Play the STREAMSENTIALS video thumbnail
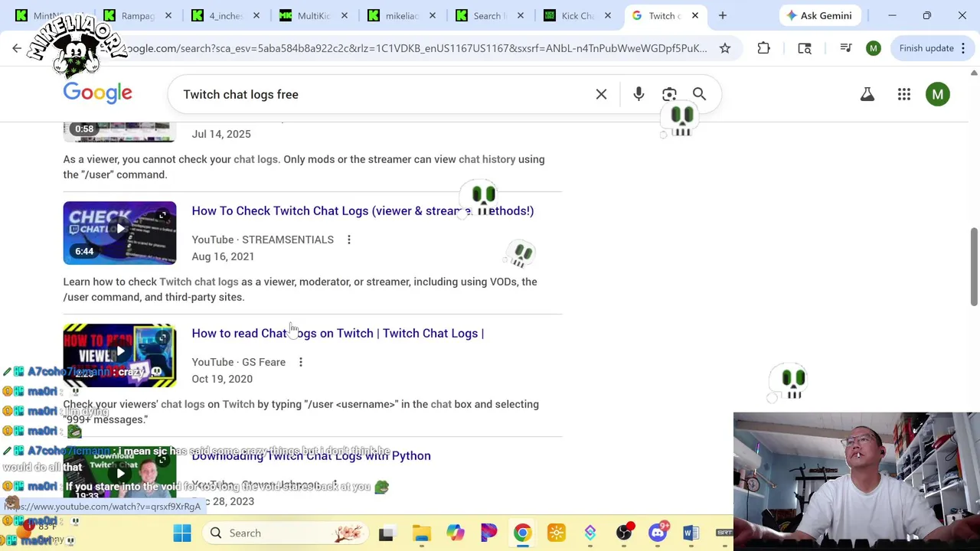980x551 pixels. [x=119, y=233]
